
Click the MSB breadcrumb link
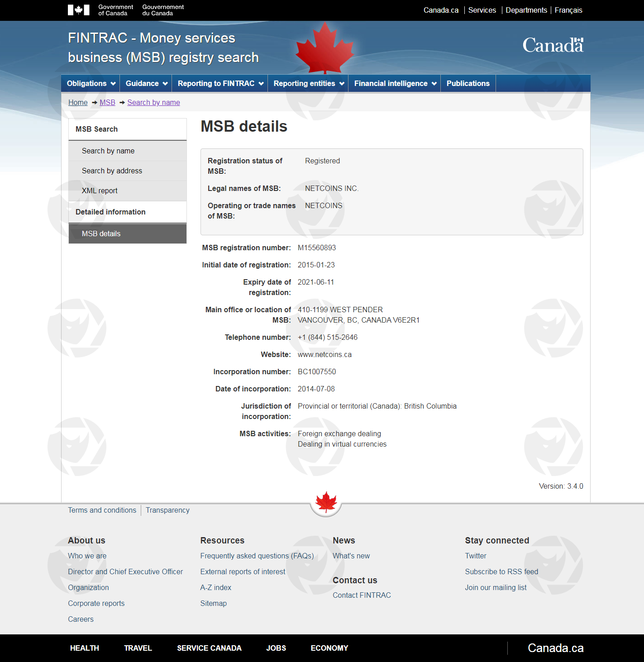pos(107,102)
